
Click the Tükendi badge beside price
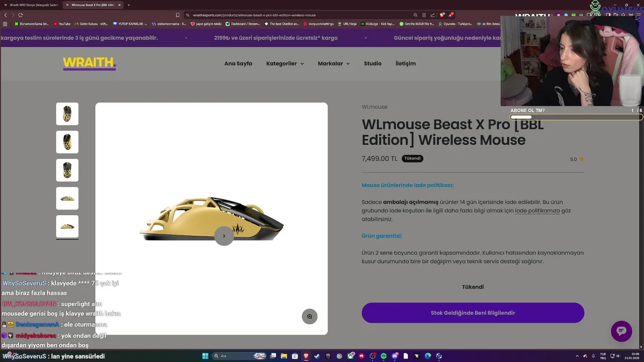[413, 158]
